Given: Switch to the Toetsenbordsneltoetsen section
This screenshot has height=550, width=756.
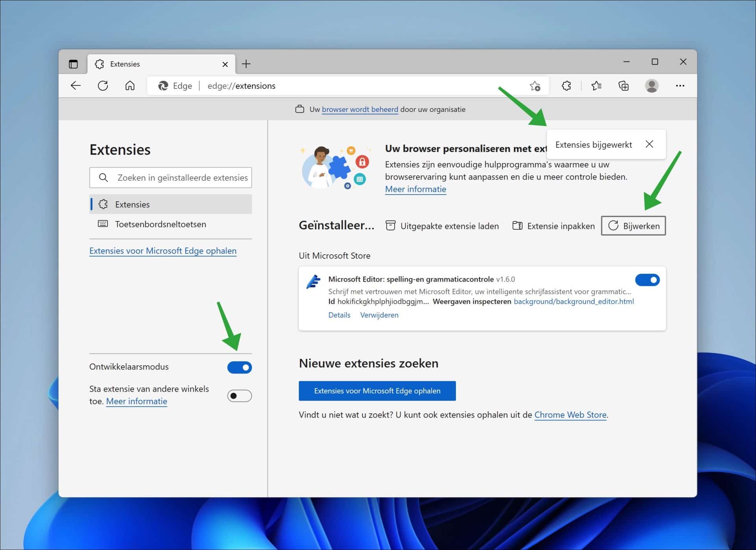Looking at the screenshot, I should coord(160,224).
